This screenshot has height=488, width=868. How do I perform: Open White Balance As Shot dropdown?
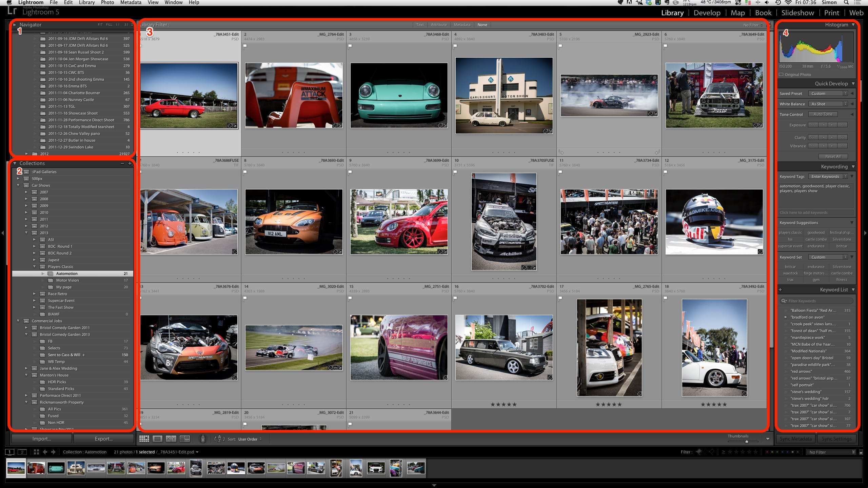(x=828, y=104)
